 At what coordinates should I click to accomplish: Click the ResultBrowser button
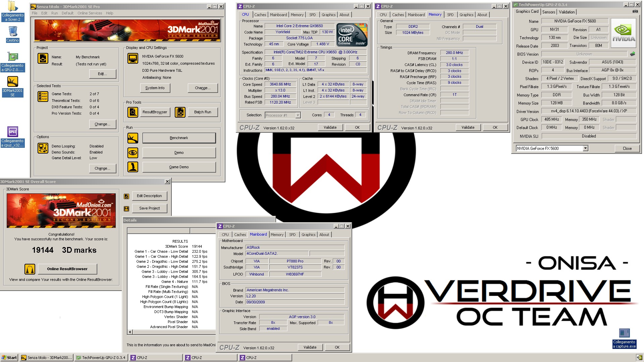pyautogui.click(x=155, y=112)
